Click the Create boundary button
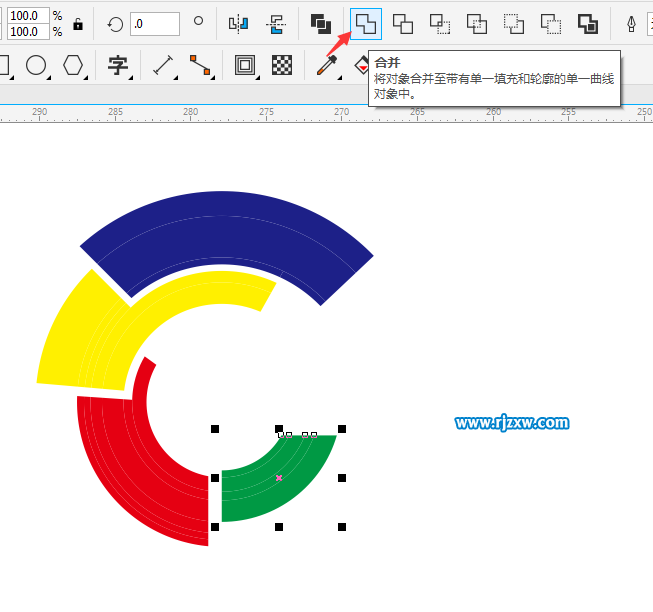This screenshot has height=612, width=653. pyautogui.click(x=588, y=23)
